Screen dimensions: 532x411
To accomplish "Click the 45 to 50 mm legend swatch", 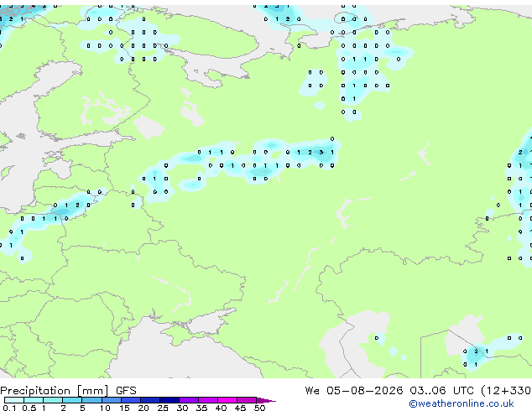I will (247, 400).
